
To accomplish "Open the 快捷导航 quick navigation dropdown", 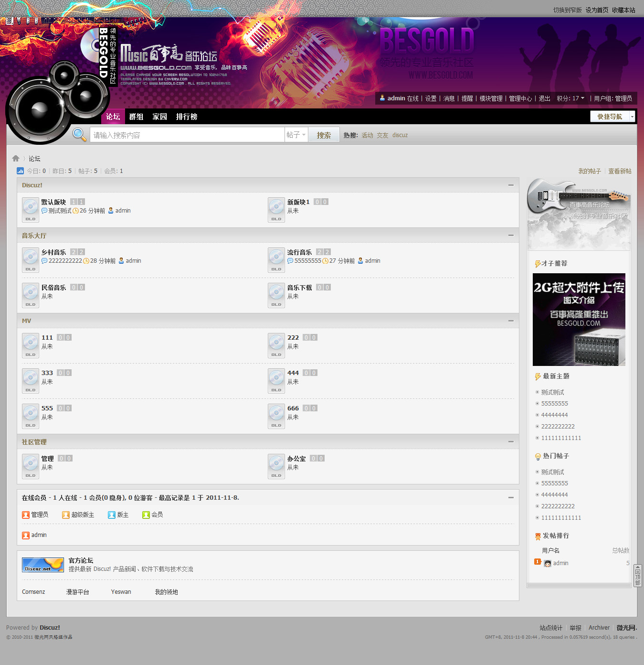I will pyautogui.click(x=612, y=117).
